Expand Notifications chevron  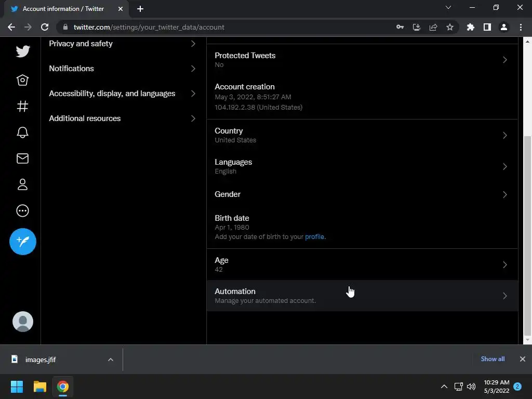[x=193, y=69]
